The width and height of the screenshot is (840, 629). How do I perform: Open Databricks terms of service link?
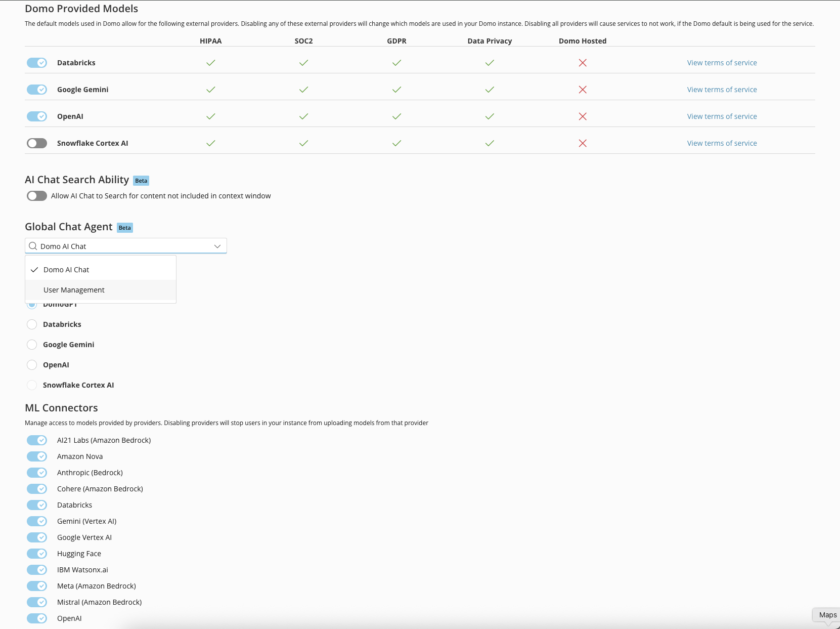click(722, 63)
